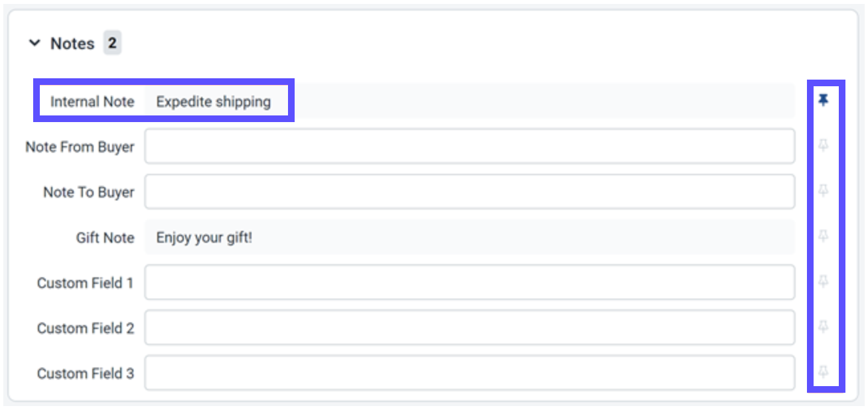Viewport: 868px width, 410px height.
Task: Pin the Custom Field 1 row
Action: coord(824,281)
